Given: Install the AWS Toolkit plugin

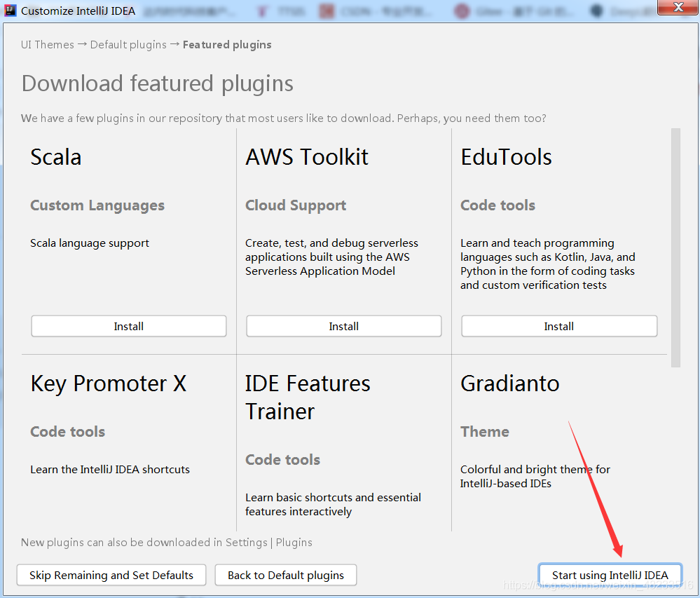Looking at the screenshot, I should (344, 326).
